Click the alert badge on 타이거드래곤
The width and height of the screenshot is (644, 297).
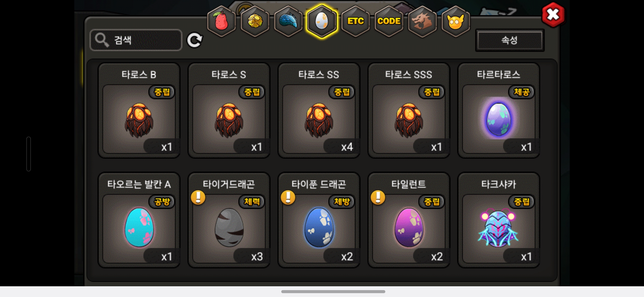tap(198, 198)
